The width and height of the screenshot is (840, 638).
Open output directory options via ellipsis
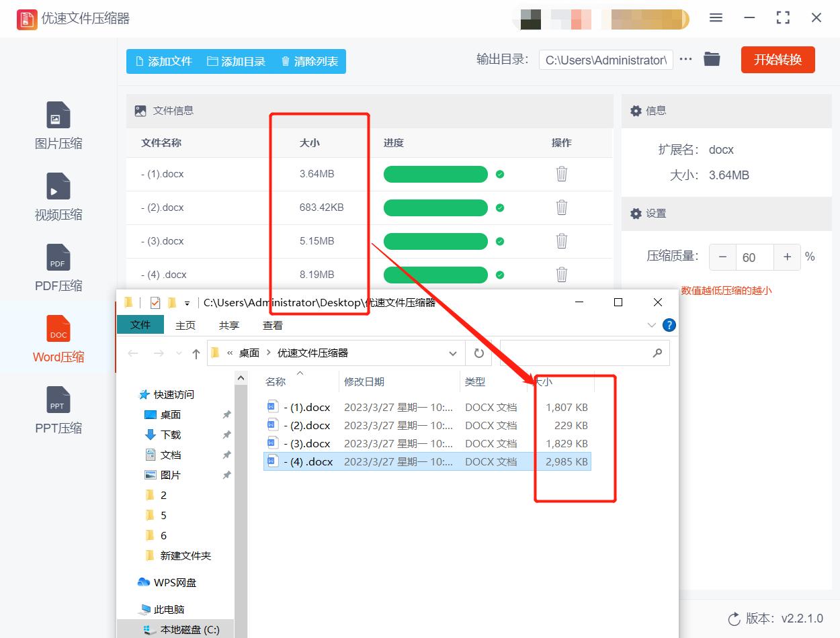(x=685, y=59)
